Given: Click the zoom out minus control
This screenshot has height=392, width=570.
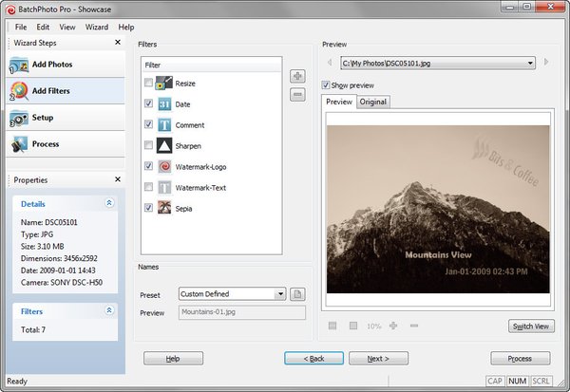Looking at the screenshot, I should point(413,326).
